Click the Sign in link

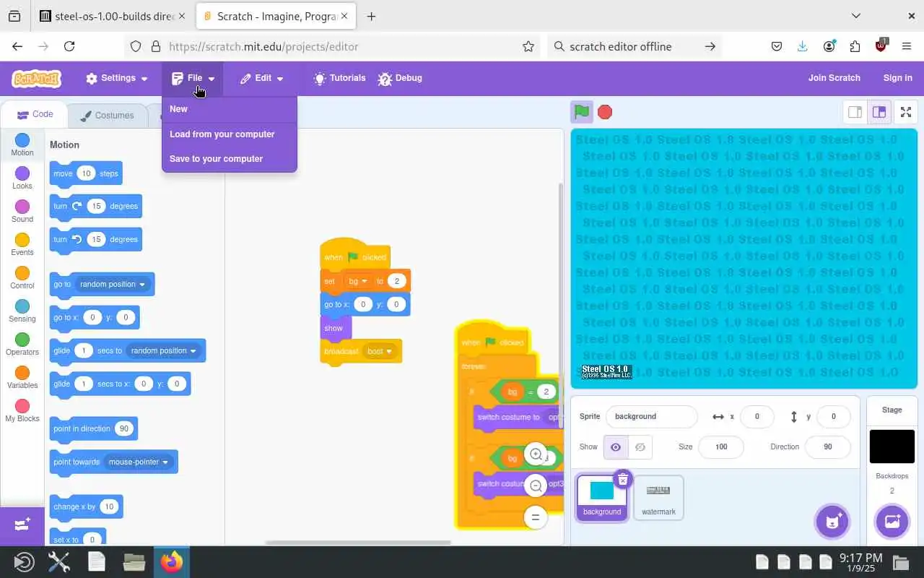tap(897, 78)
